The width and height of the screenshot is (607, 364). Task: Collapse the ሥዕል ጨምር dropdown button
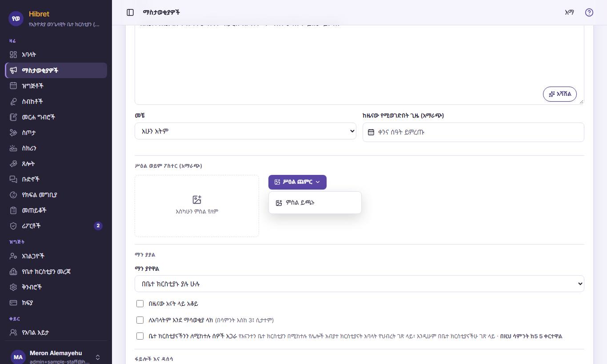pyautogui.click(x=297, y=182)
